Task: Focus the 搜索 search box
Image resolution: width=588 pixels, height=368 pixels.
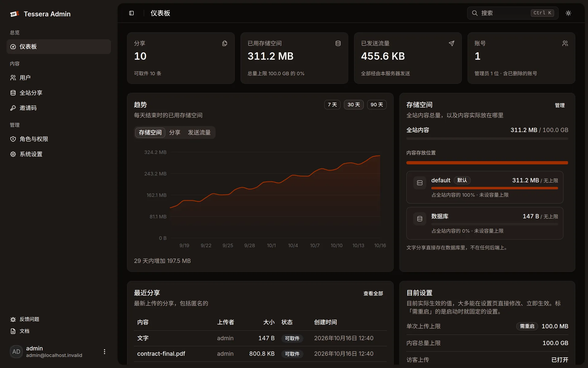Action: [x=512, y=13]
